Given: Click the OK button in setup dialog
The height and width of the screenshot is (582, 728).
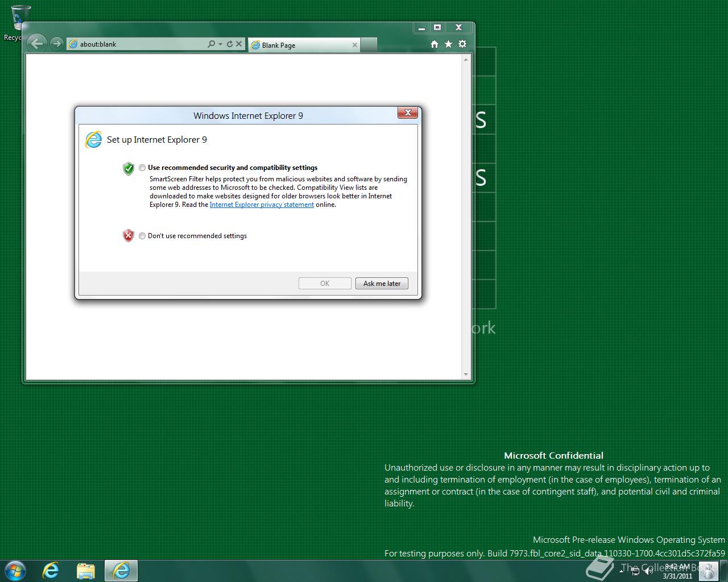Looking at the screenshot, I should 325,284.
